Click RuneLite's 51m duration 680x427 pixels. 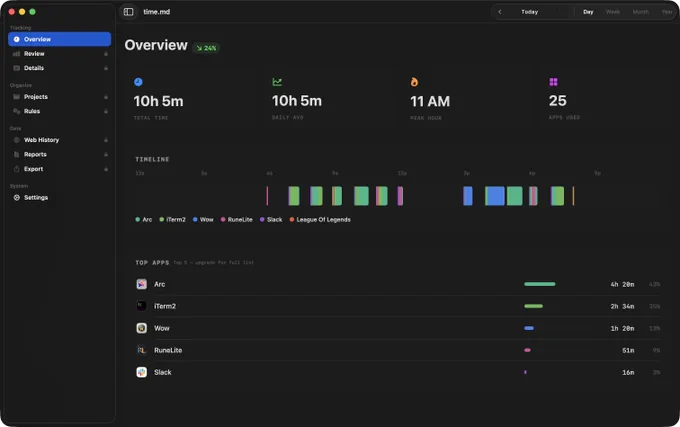(628, 350)
